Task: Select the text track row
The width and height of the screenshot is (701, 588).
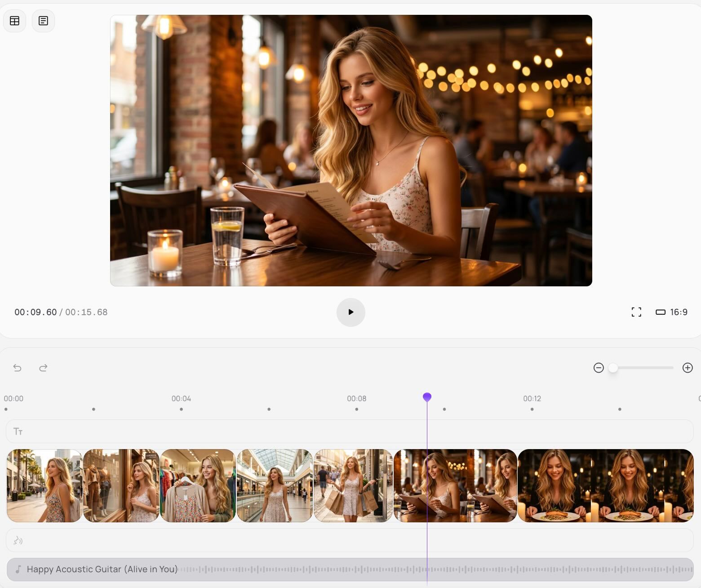Action: tap(350, 432)
